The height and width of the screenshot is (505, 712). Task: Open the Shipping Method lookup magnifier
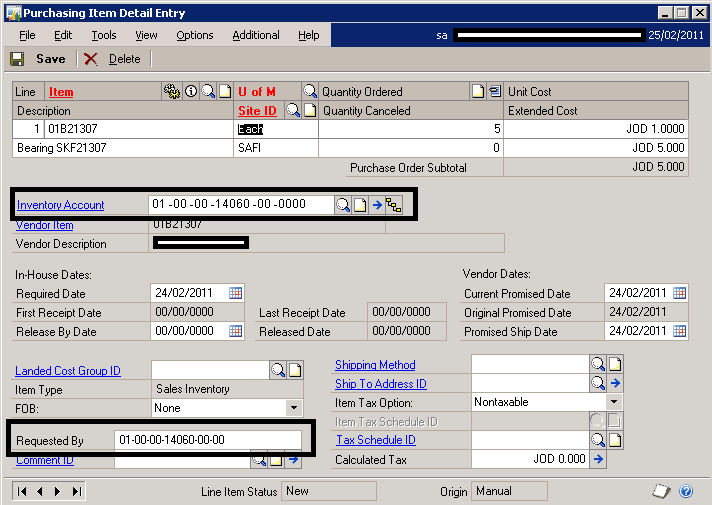[598, 364]
